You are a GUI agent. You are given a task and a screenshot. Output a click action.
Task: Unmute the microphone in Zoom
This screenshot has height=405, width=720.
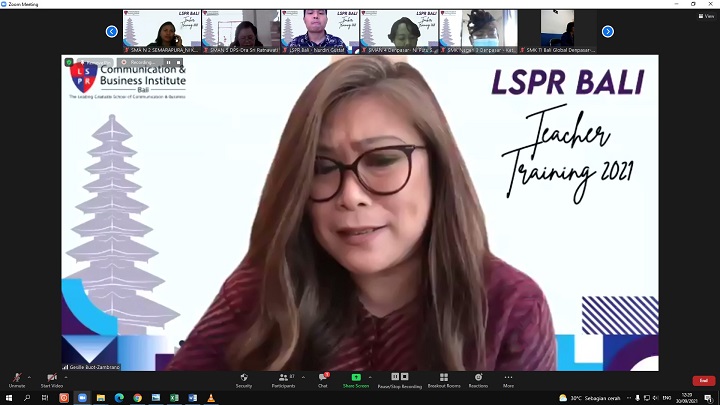17,380
